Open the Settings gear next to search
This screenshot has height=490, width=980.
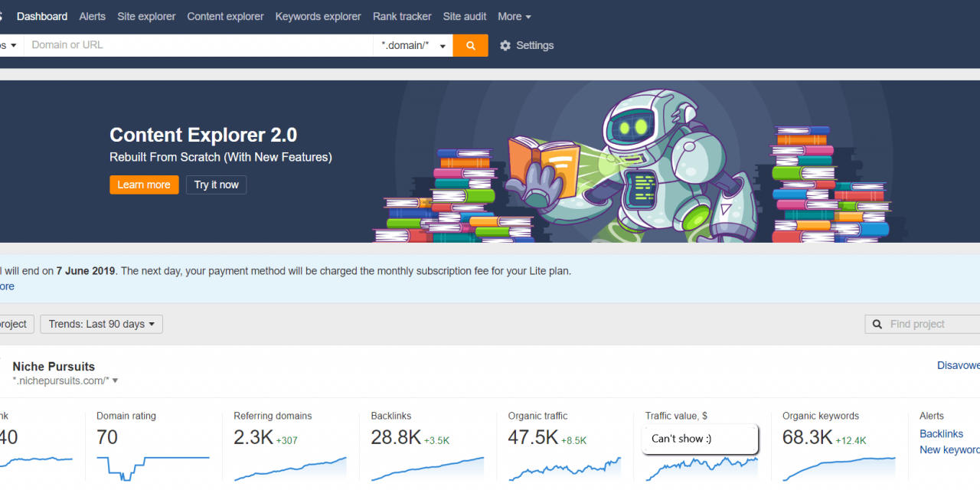click(505, 45)
